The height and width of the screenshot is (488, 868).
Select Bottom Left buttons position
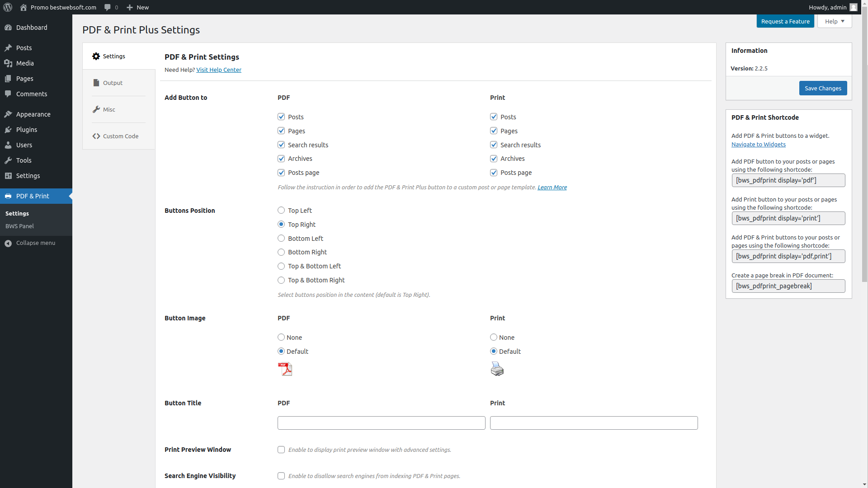(x=281, y=238)
